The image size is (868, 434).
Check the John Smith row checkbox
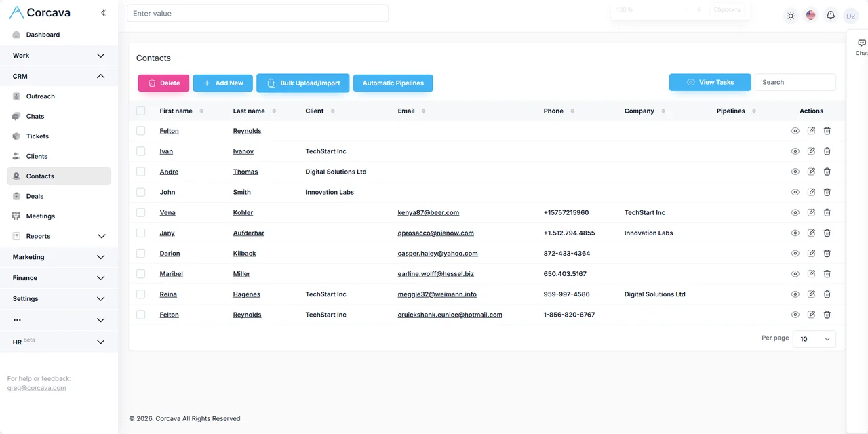[x=140, y=192]
